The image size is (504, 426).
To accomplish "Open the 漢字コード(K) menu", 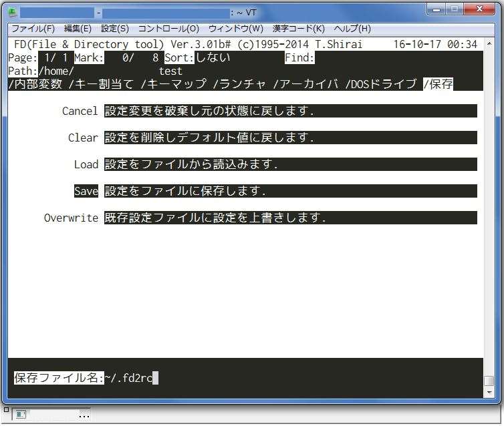I will 299,29.
